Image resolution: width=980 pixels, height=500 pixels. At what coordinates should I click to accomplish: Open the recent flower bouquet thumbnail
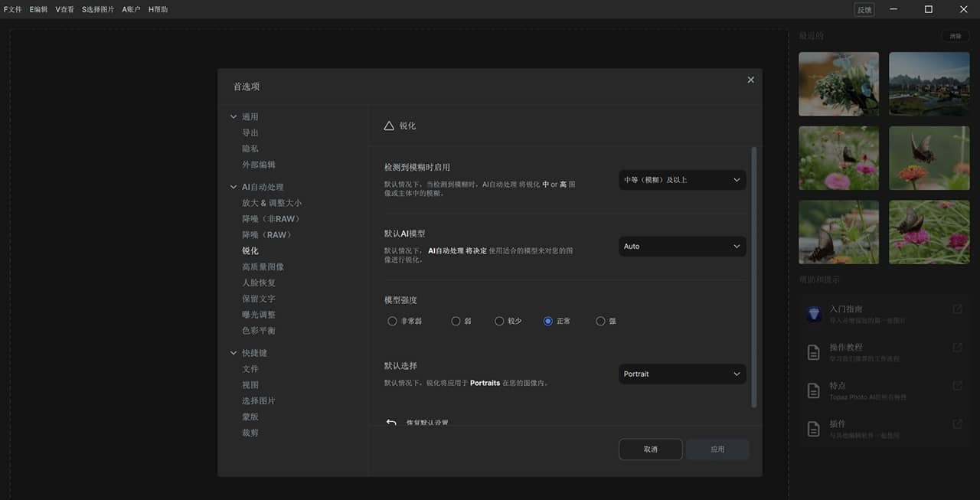point(838,84)
